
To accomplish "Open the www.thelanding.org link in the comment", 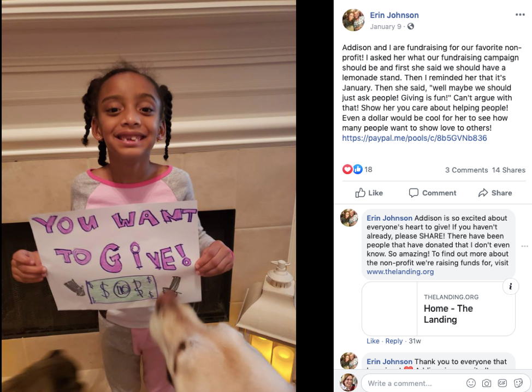I will (x=400, y=272).
